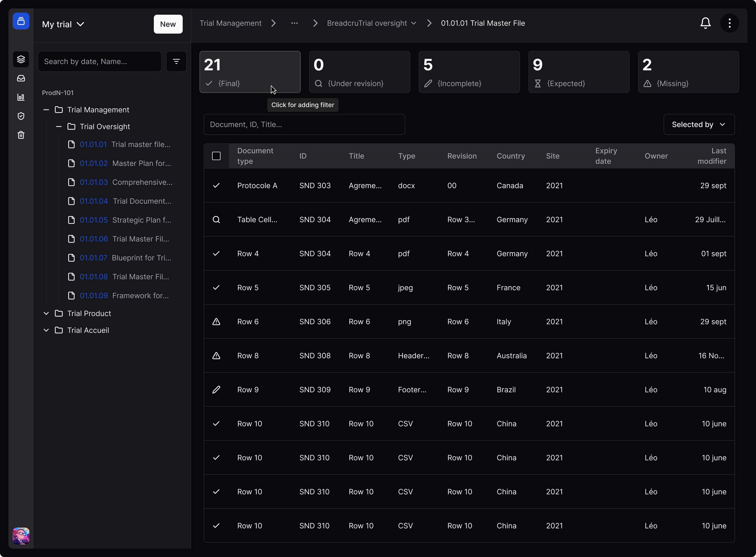
Task: Sort by the Country column header
Action: [510, 156]
